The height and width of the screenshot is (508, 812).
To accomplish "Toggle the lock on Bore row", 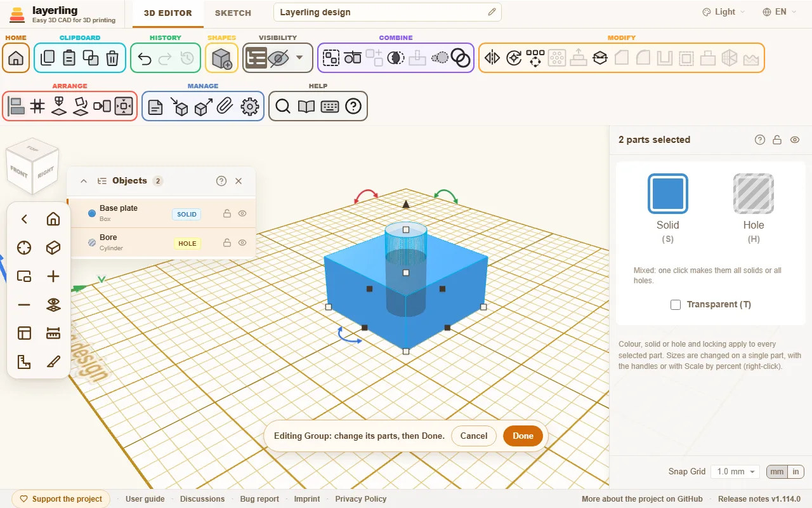I will click(x=227, y=243).
